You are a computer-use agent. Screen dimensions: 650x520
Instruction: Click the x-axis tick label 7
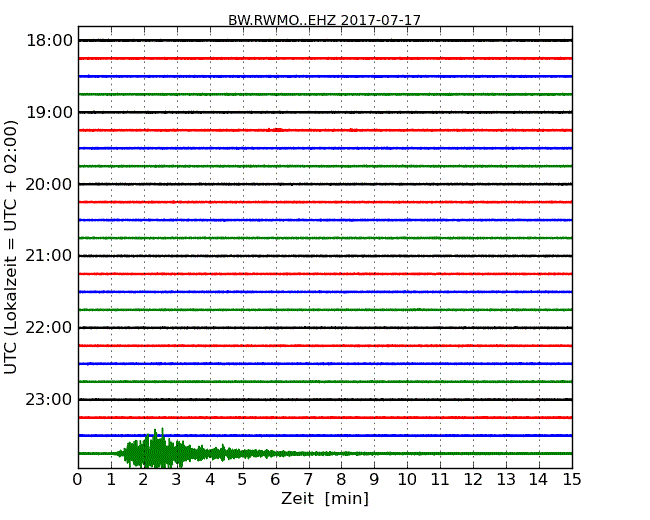(x=308, y=479)
